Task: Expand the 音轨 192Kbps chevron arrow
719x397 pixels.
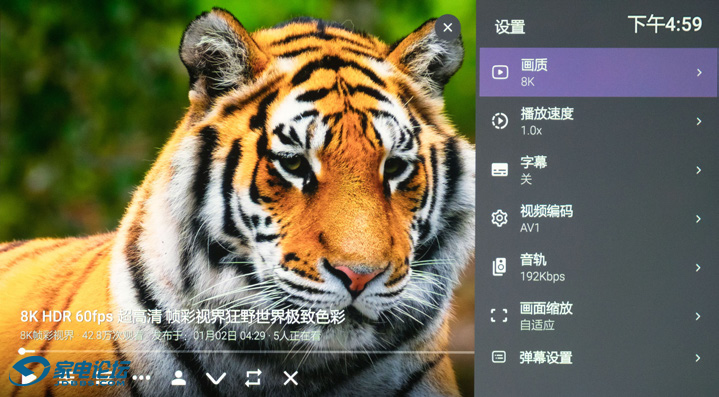Action: click(x=698, y=267)
